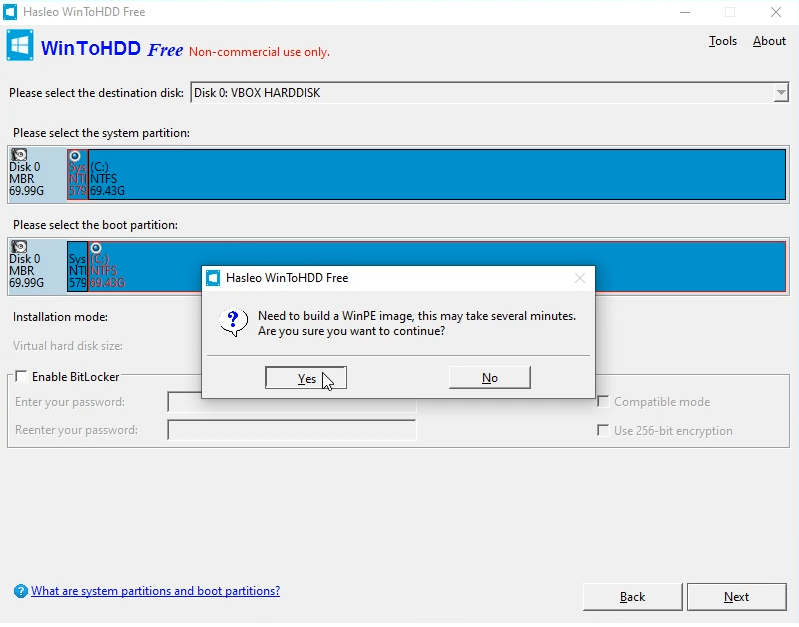Select Disk 0: VBOX HARDDISK combo box

[489, 93]
